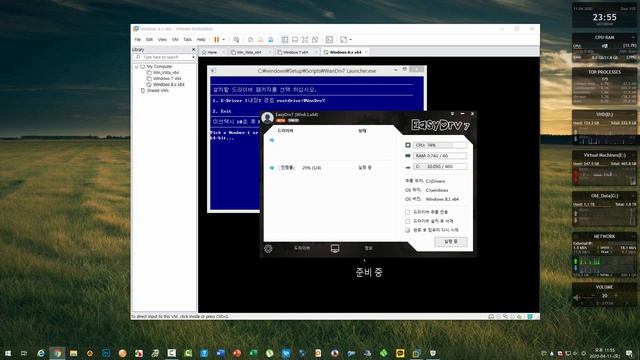This screenshot has height=360, width=640.
Task: Click the VMware pause virtual machine icon
Action: click(x=216, y=40)
